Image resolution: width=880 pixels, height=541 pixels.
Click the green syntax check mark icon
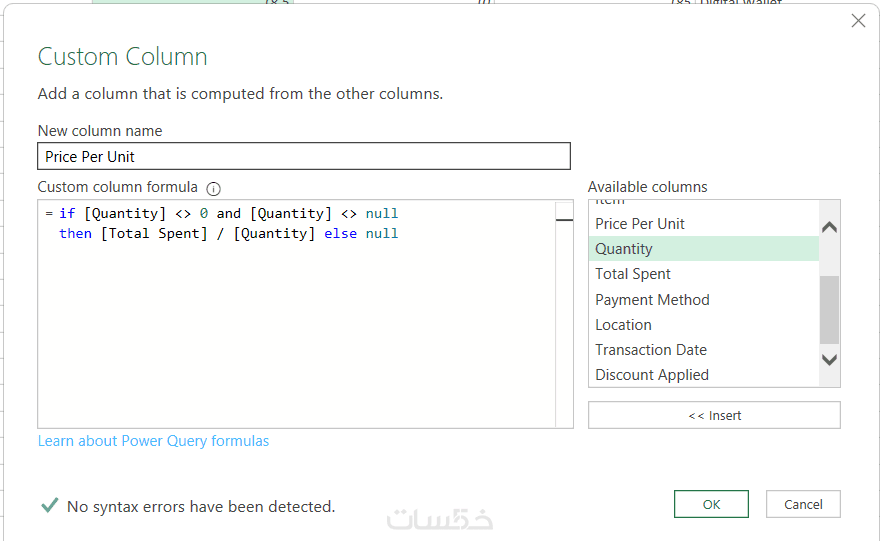click(49, 506)
